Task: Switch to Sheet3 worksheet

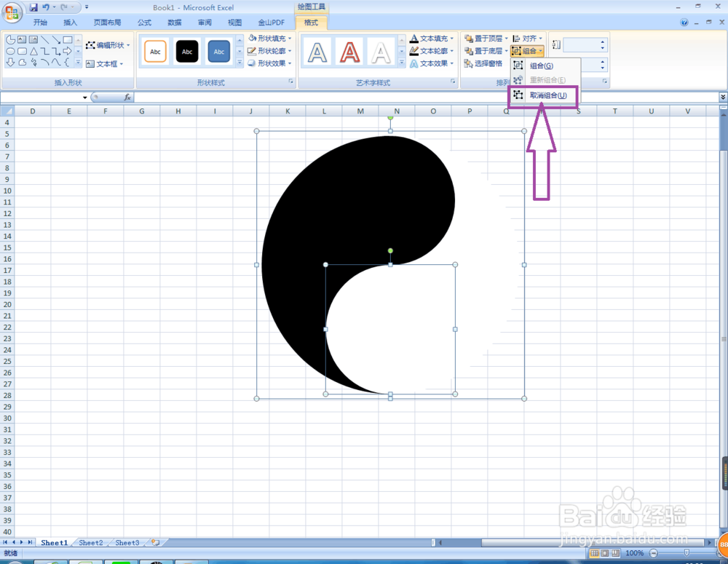Action: point(127,543)
